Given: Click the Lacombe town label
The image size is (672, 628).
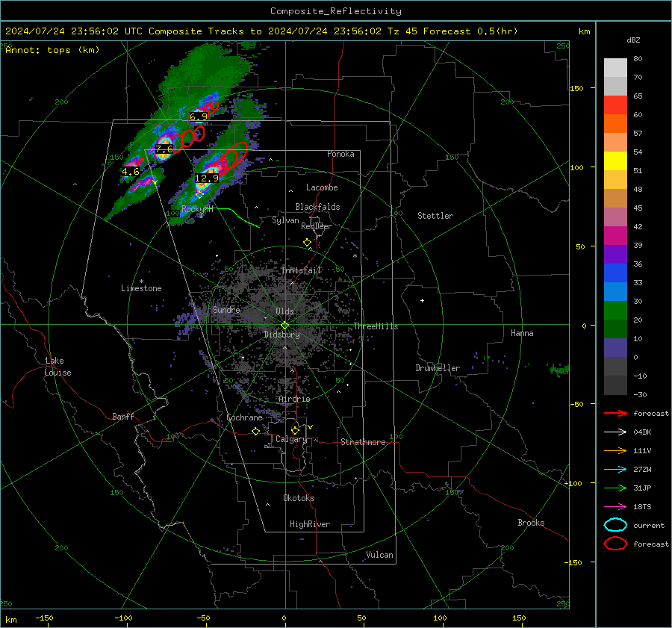Looking at the screenshot, I should coord(322,187).
